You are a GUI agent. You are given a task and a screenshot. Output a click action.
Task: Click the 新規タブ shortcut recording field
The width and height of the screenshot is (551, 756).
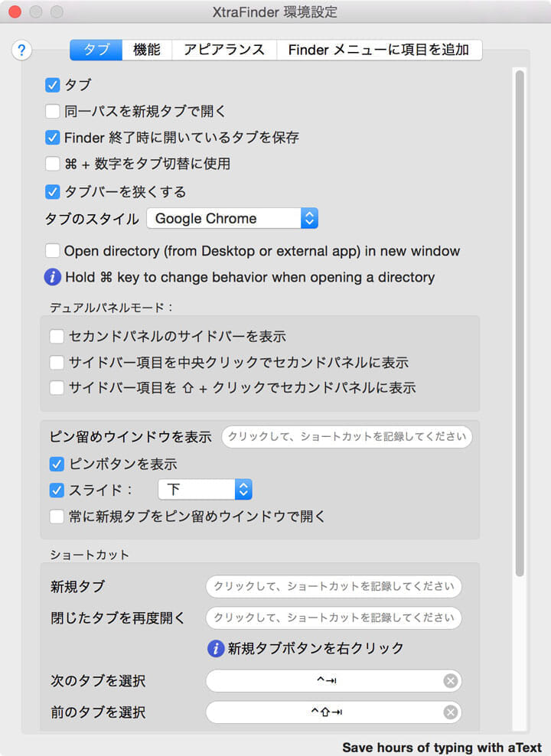(x=333, y=586)
